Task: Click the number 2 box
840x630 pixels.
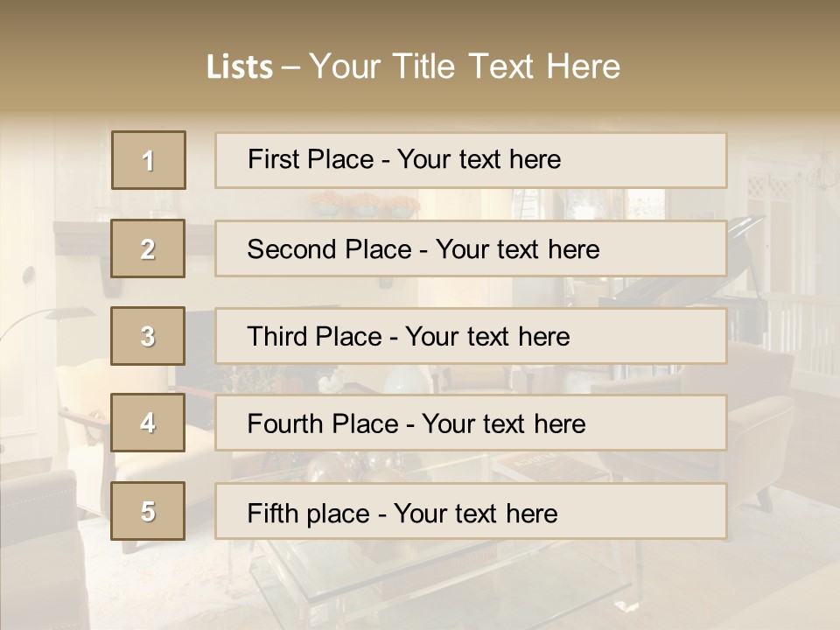Action: pyautogui.click(x=148, y=248)
